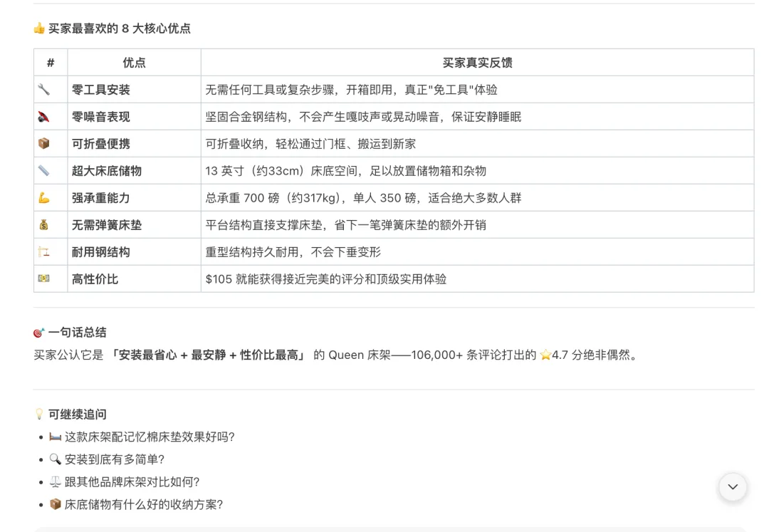Viewport: 769px width, 532px height.
Task: Click the 买家真实反馈 column header
Action: [477, 62]
